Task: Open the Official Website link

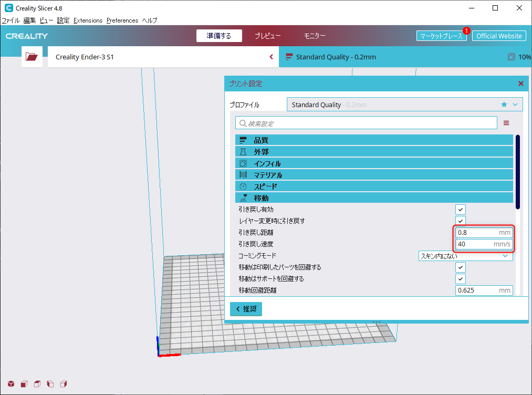Action: tap(499, 36)
